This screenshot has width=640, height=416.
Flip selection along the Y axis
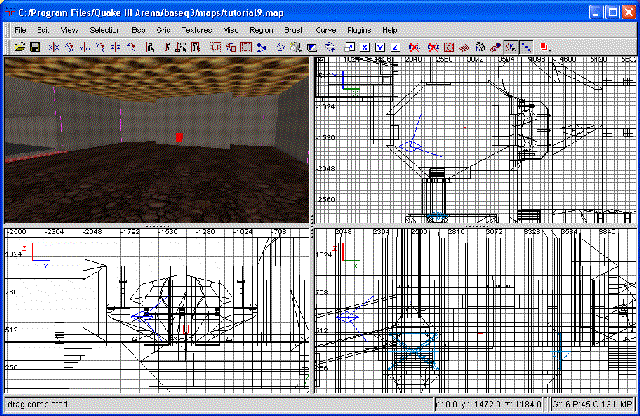(85, 47)
